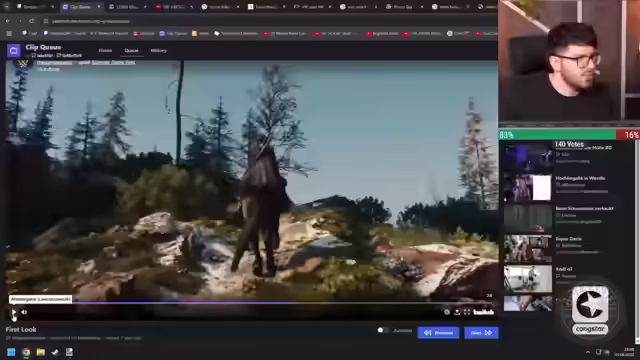The width and height of the screenshot is (640, 360).
Task: Click the queue list scrollbar
Action: [638, 241]
